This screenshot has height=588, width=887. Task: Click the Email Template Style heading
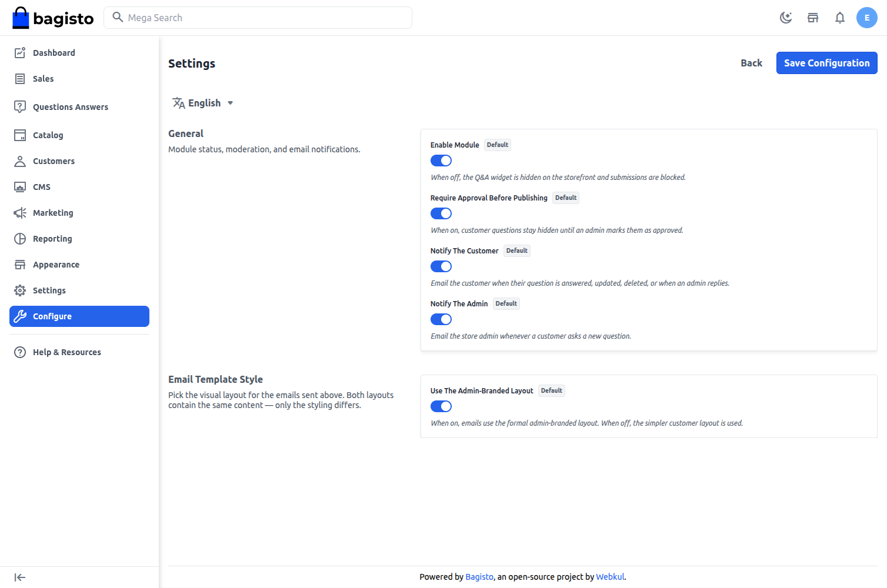215,379
